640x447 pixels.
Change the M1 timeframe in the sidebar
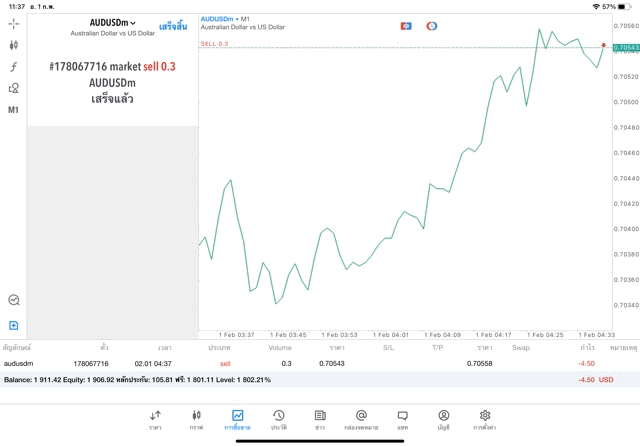[x=13, y=110]
